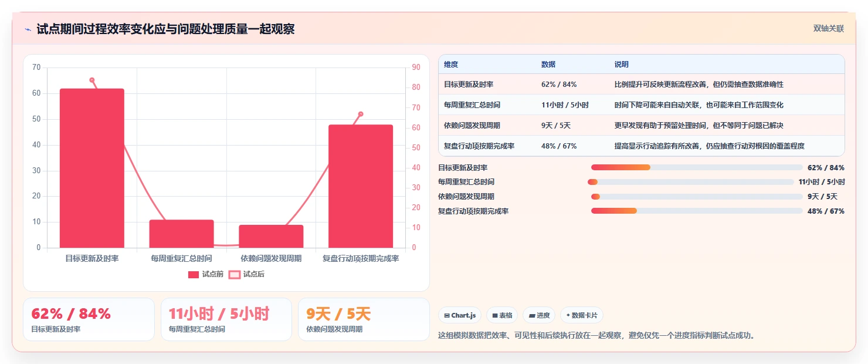Select the 进度 tag

pyautogui.click(x=539, y=315)
